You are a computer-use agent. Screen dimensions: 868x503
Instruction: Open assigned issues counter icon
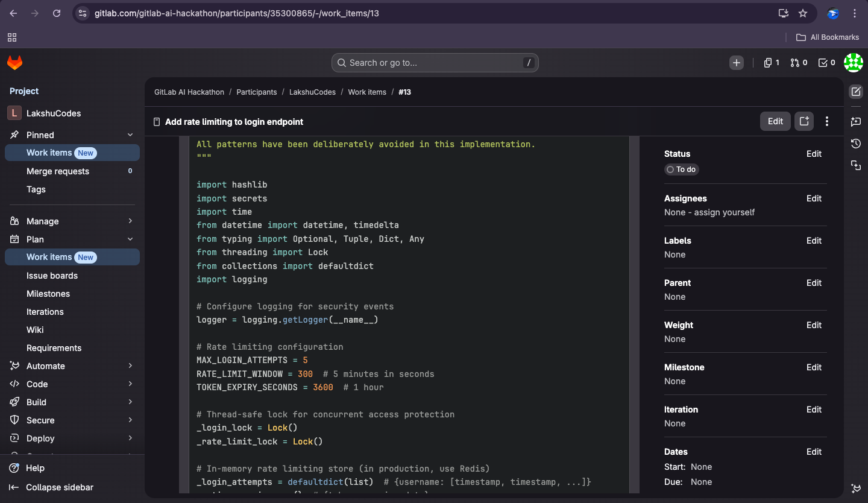(x=772, y=63)
